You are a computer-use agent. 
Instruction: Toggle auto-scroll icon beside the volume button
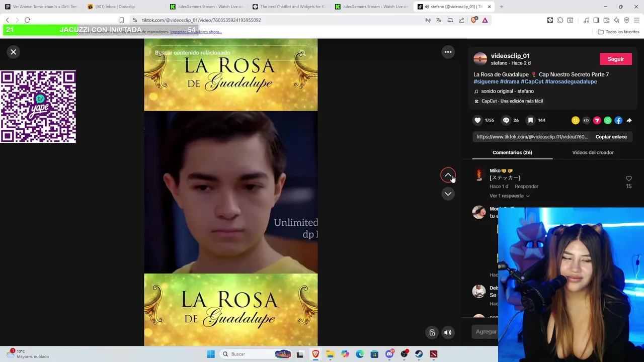point(432,332)
